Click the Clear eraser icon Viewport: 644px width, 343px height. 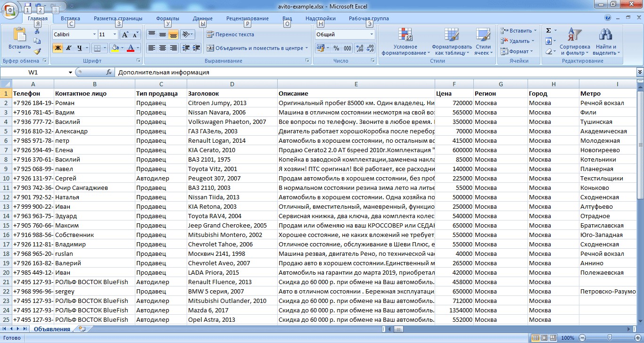tap(548, 51)
